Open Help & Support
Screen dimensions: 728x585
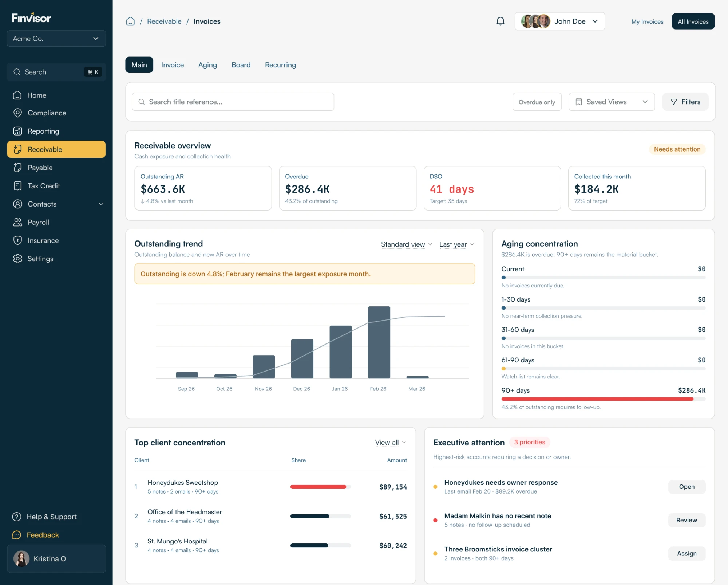[x=44, y=517]
